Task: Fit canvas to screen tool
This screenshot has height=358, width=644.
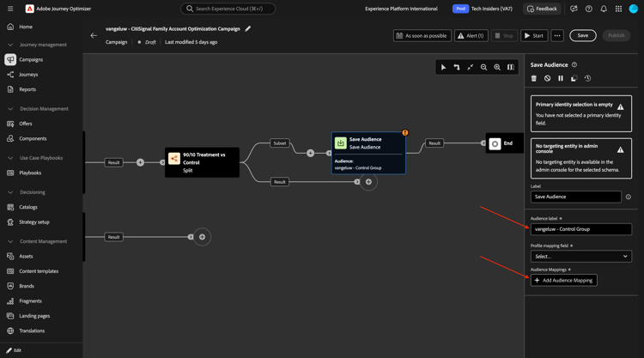Action: (x=471, y=67)
